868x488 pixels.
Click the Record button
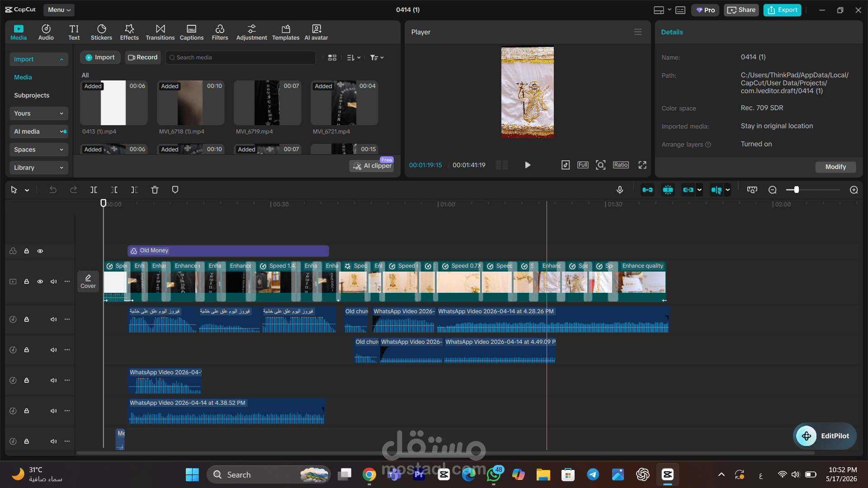click(143, 57)
